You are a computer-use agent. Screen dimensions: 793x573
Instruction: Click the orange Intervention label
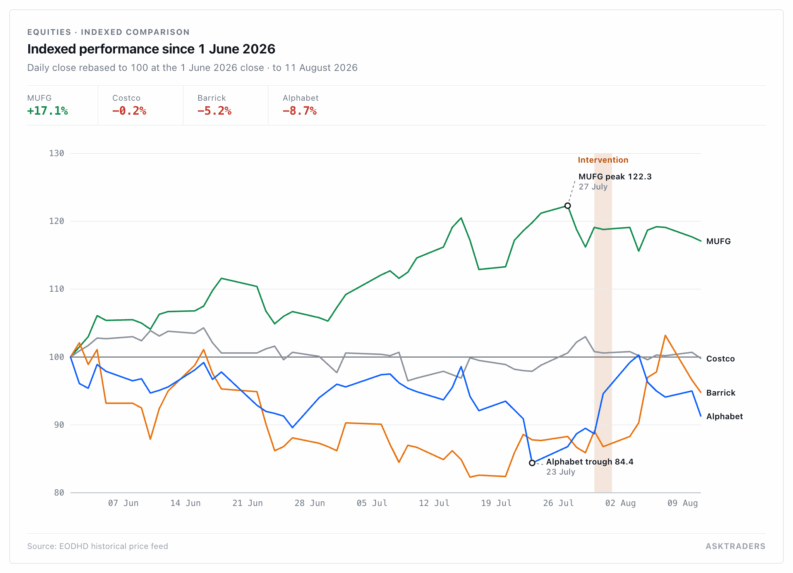pyautogui.click(x=603, y=160)
